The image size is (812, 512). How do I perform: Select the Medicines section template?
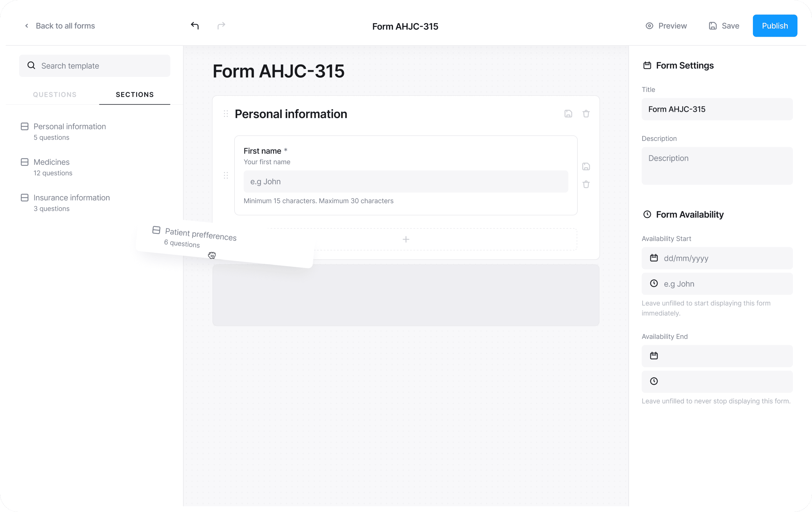point(52,167)
